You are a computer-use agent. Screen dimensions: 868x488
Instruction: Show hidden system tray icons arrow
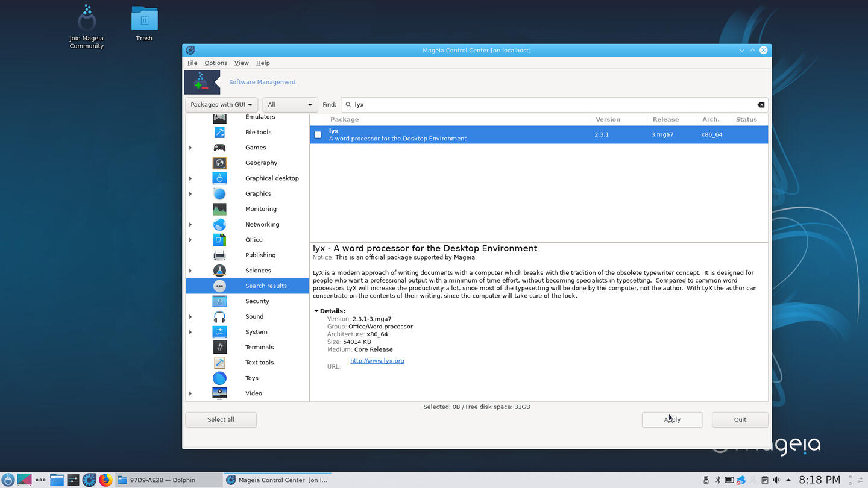tap(788, 480)
